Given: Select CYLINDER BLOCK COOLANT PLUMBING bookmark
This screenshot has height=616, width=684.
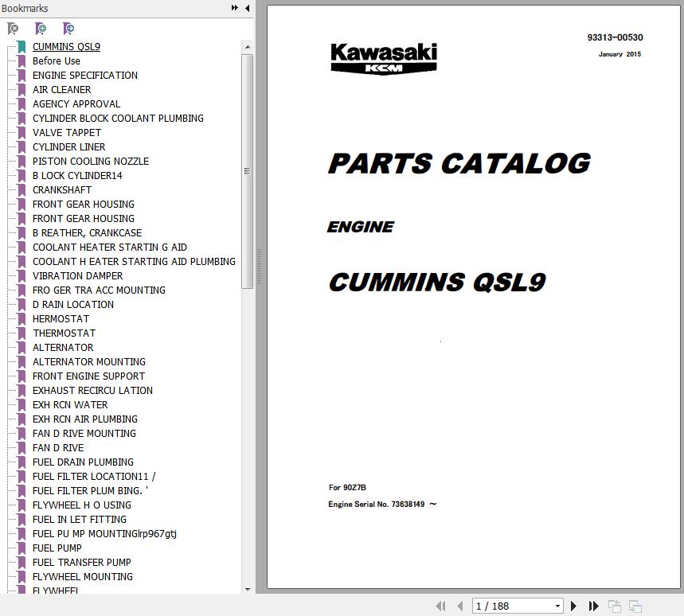Looking at the screenshot, I should point(118,119).
